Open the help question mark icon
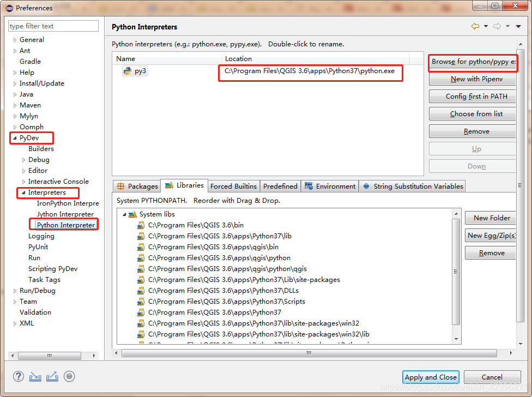 pyautogui.click(x=19, y=376)
